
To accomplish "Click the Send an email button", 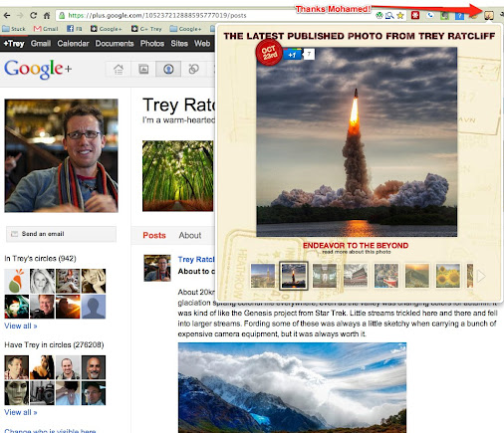I will pos(61,234).
